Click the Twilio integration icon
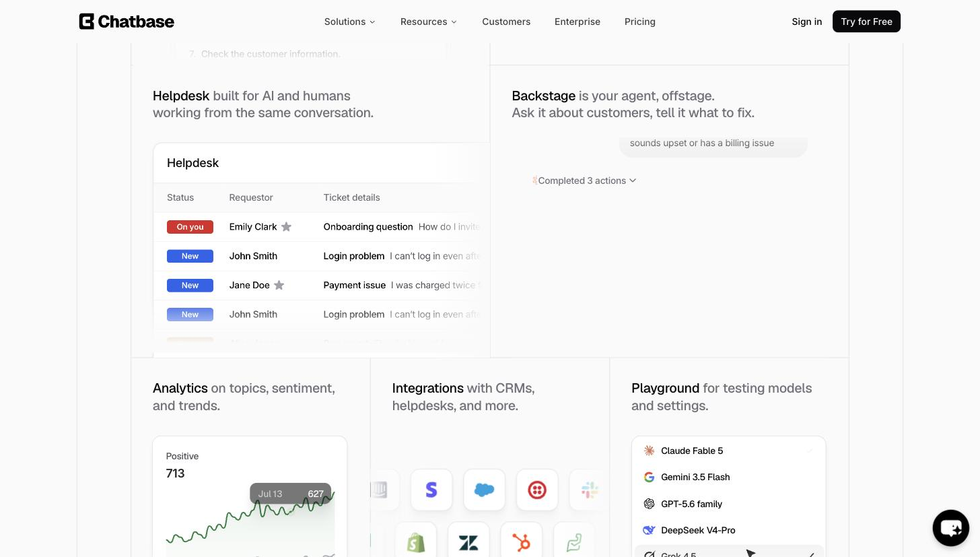The image size is (980, 557). 537,490
